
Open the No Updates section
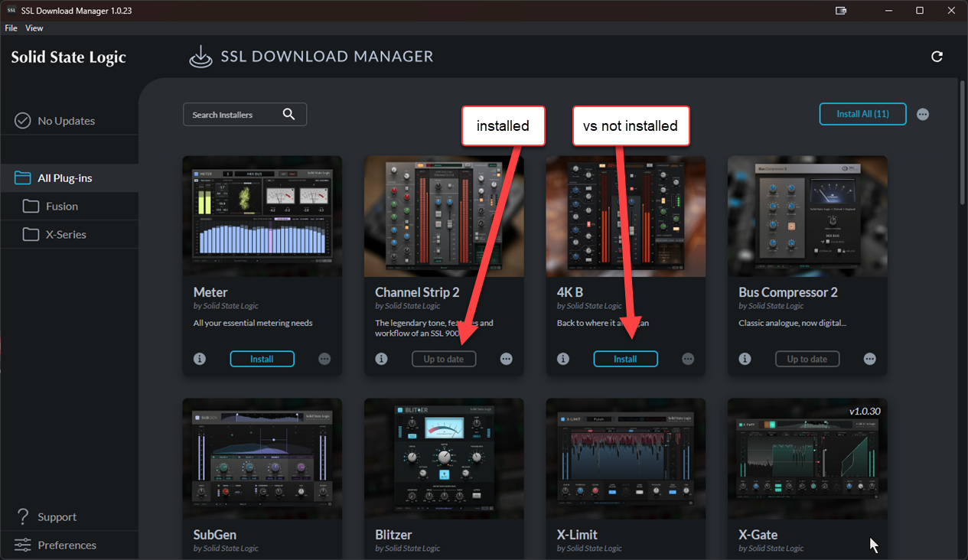[69, 121]
